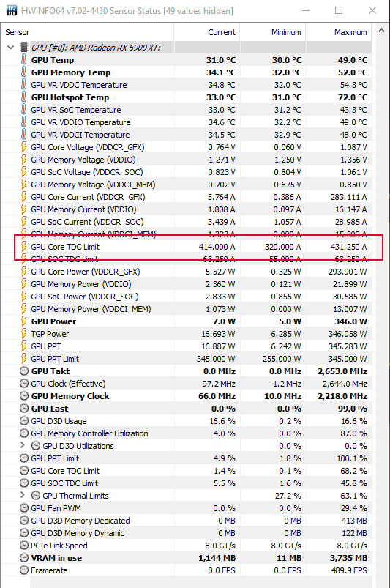Click the lightning icon of GPU Memory Voltage (VDDIO)
Screen dimensions: 390x588
point(23,159)
